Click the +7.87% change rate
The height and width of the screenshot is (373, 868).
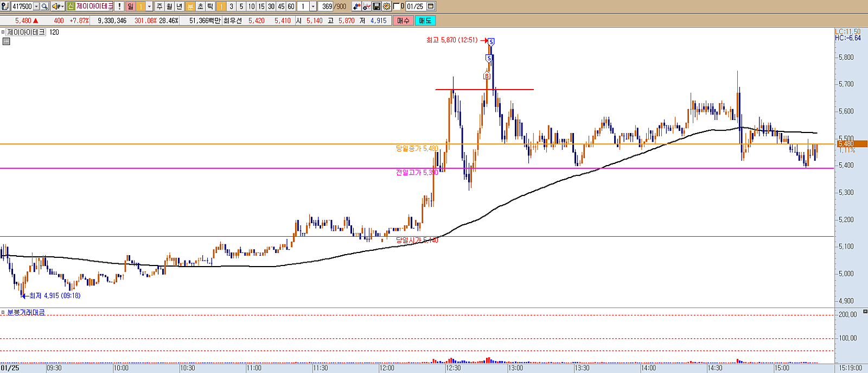[79, 21]
